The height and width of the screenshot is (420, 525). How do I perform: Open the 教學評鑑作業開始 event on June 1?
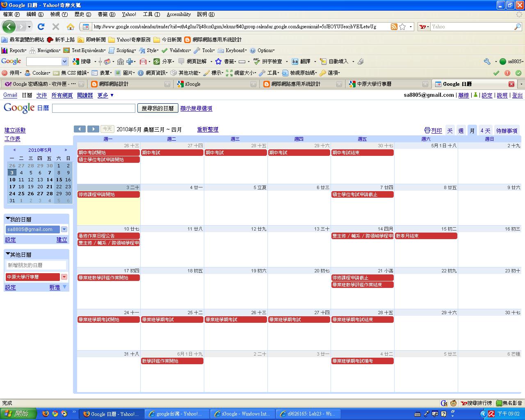[x=172, y=361]
